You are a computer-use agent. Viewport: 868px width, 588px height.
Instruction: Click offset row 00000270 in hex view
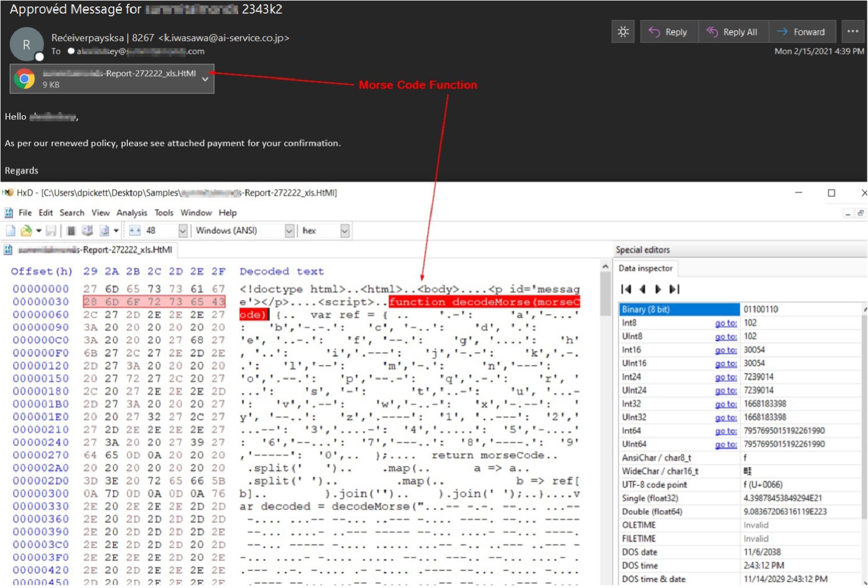point(41,455)
